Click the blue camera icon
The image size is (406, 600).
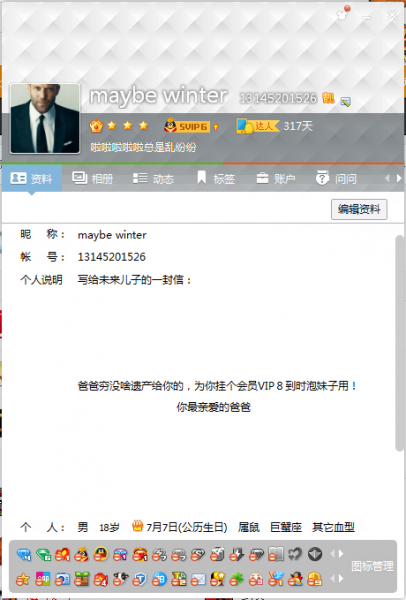62,579
